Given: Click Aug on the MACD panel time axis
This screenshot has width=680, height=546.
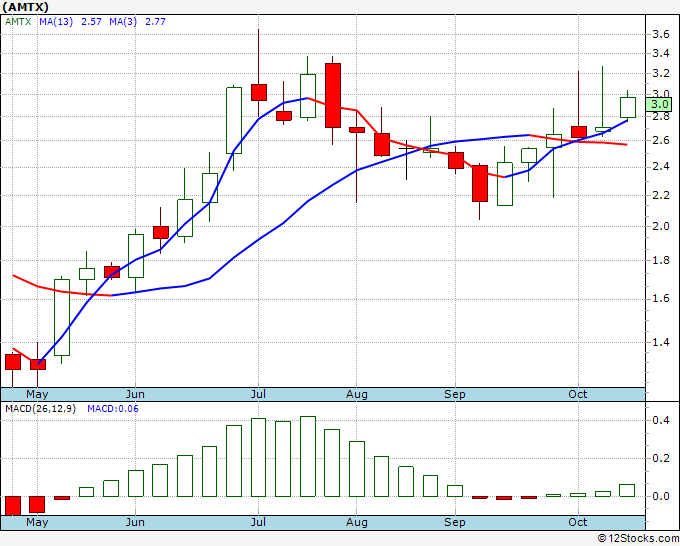Looking at the screenshot, I should [356, 523].
